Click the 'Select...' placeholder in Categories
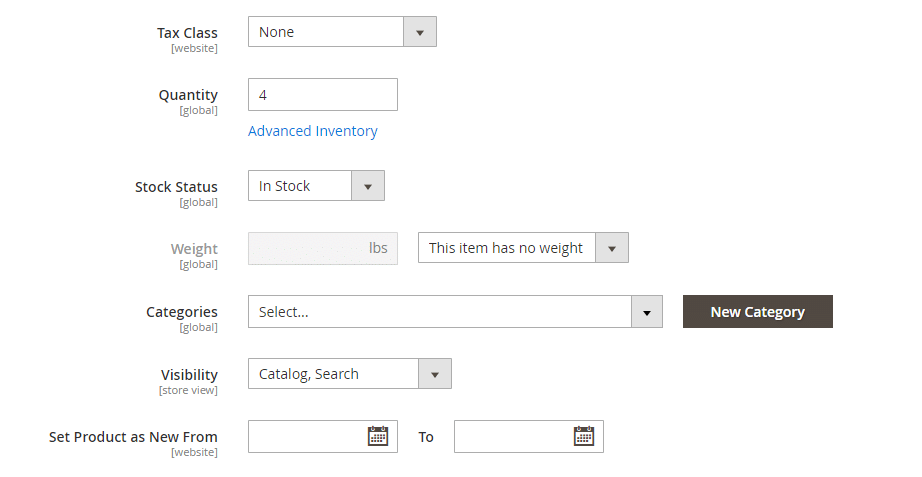The image size is (922, 477). [284, 312]
